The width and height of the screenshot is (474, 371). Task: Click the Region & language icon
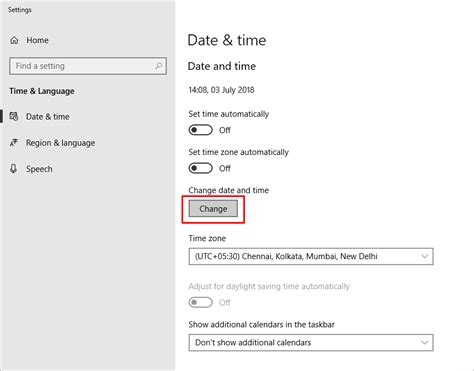click(x=14, y=143)
